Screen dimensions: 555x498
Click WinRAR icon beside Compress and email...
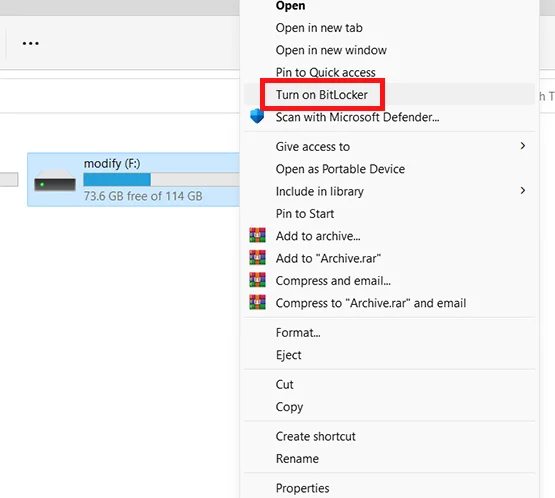pos(257,280)
